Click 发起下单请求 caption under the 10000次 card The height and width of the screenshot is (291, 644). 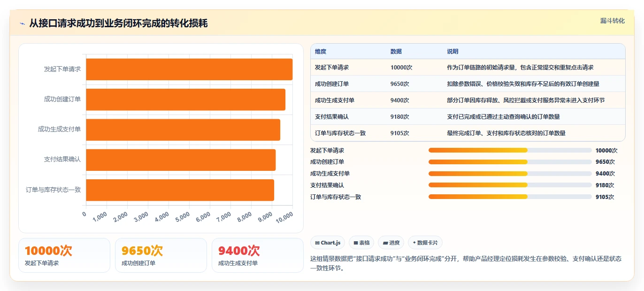pyautogui.click(x=42, y=263)
